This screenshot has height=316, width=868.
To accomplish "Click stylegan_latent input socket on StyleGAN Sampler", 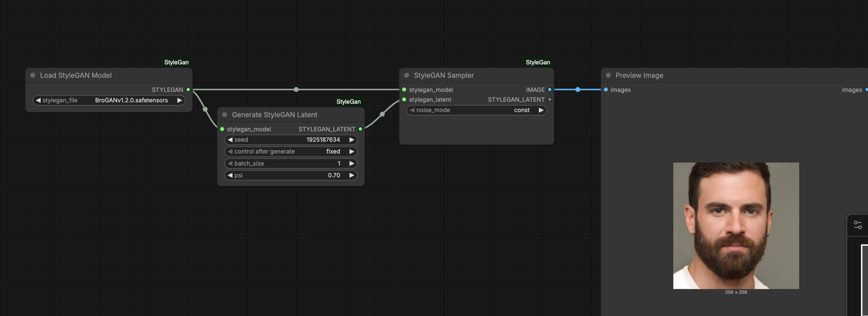I will (x=404, y=100).
